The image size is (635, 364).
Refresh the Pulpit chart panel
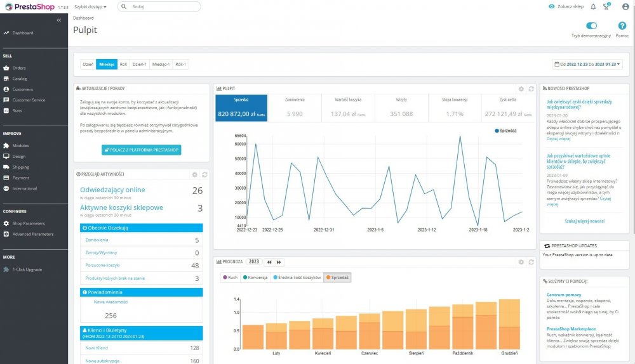coord(531,89)
